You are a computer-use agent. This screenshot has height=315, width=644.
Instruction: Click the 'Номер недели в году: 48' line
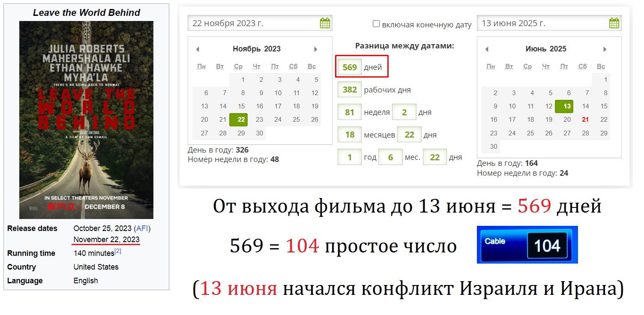(x=234, y=160)
